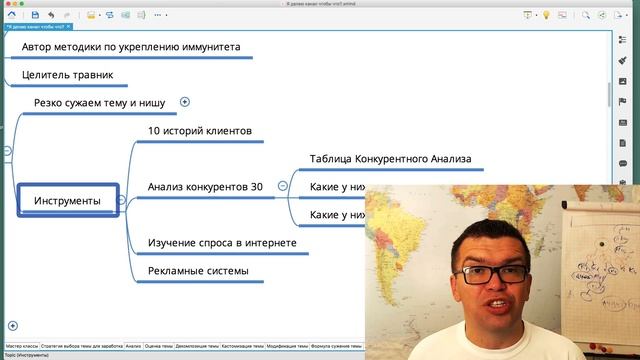Collapse the 'Инструменты' branch

(121, 200)
